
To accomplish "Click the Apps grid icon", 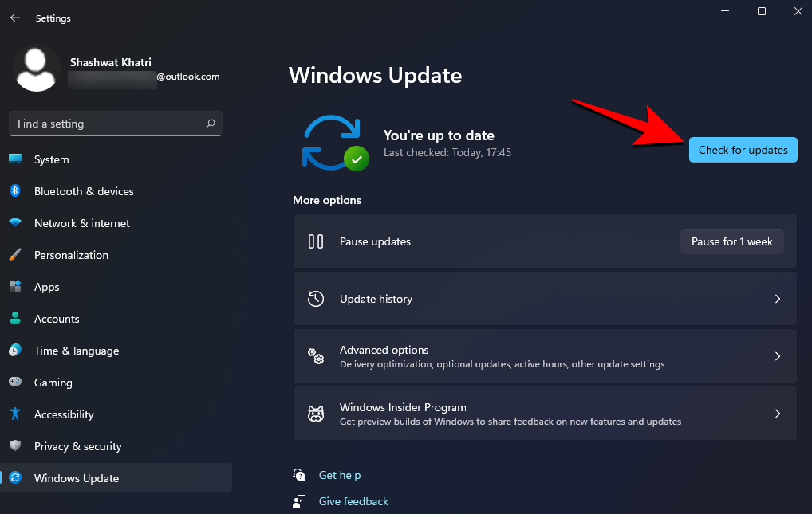I will tap(15, 286).
